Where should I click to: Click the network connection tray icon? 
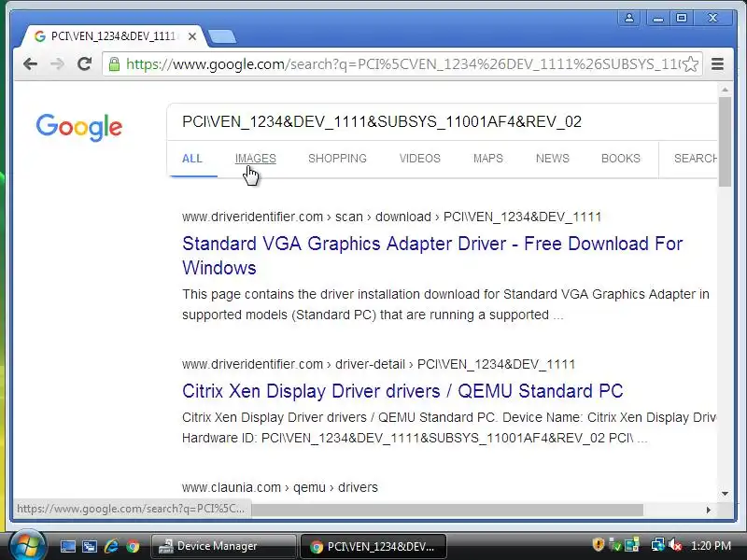click(658, 545)
